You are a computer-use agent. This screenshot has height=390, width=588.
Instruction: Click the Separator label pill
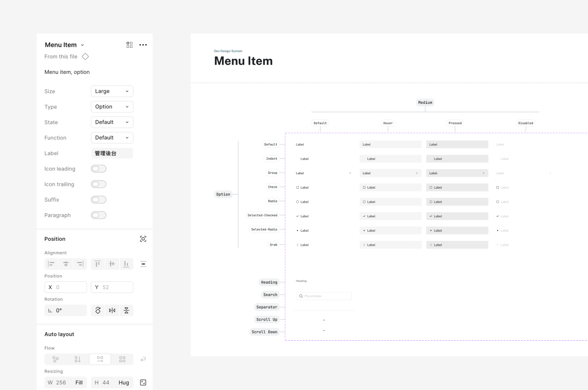tap(267, 307)
